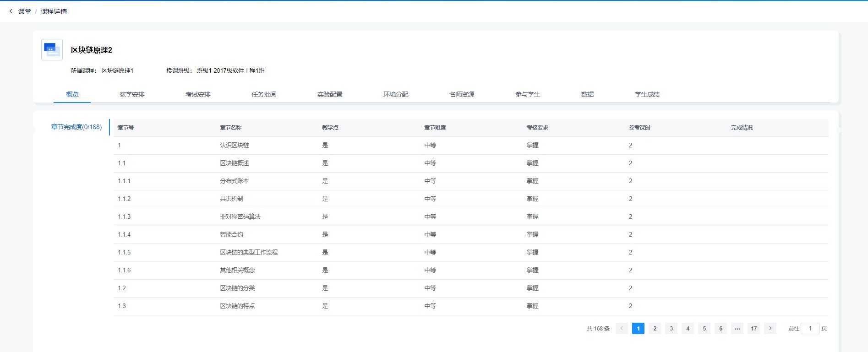
Task: Click chapter number 1.1.6 cell
Action: [124, 271]
